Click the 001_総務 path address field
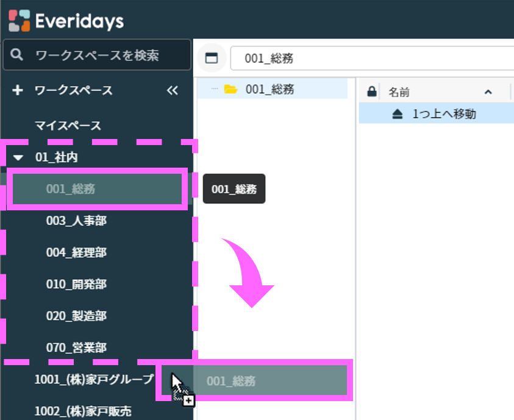The image size is (514, 420). [x=366, y=59]
